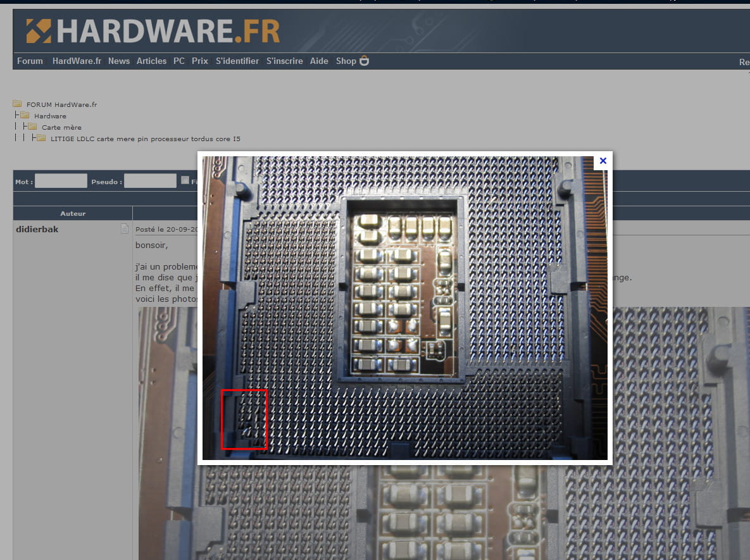Screen dimensions: 750x560
Task: Close the image lightbox with the X
Action: click(x=603, y=161)
